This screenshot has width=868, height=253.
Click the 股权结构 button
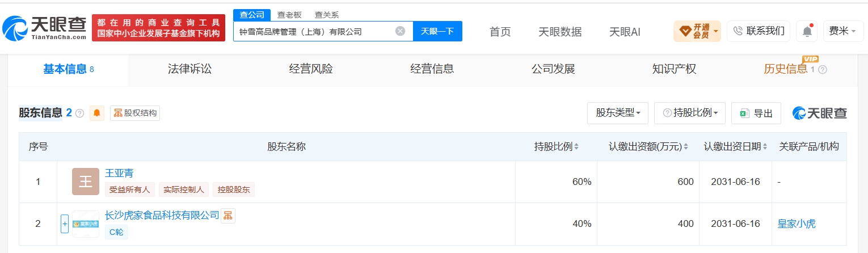click(135, 113)
